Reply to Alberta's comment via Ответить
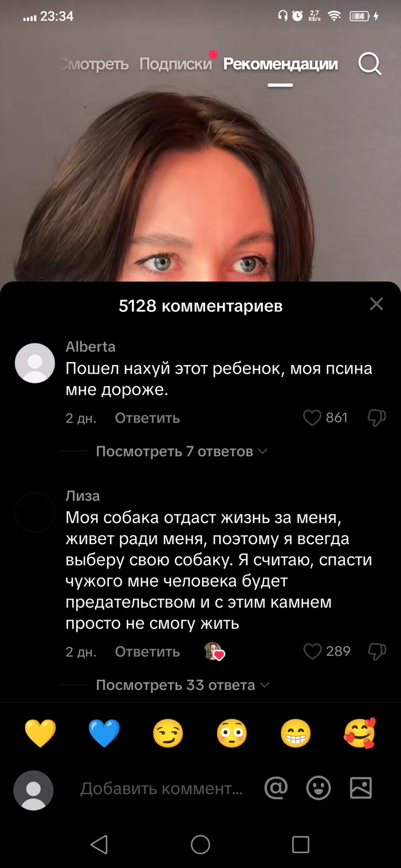The image size is (401, 868). click(147, 418)
